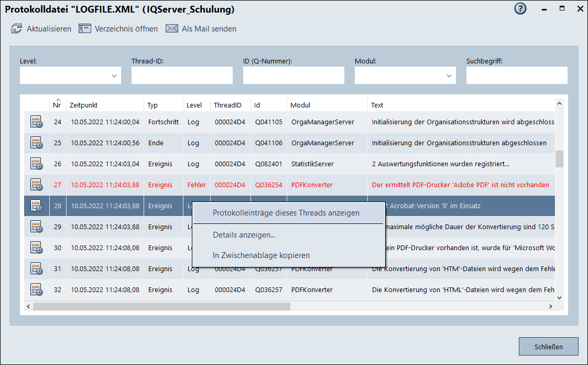This screenshot has height=365, width=588.
Task: Open the help question mark icon
Action: (520, 9)
